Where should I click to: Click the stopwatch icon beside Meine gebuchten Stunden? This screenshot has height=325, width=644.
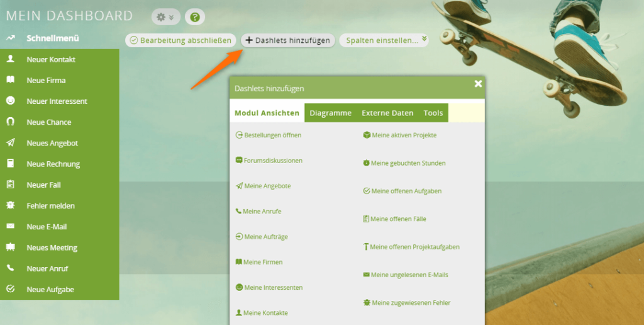tap(367, 163)
